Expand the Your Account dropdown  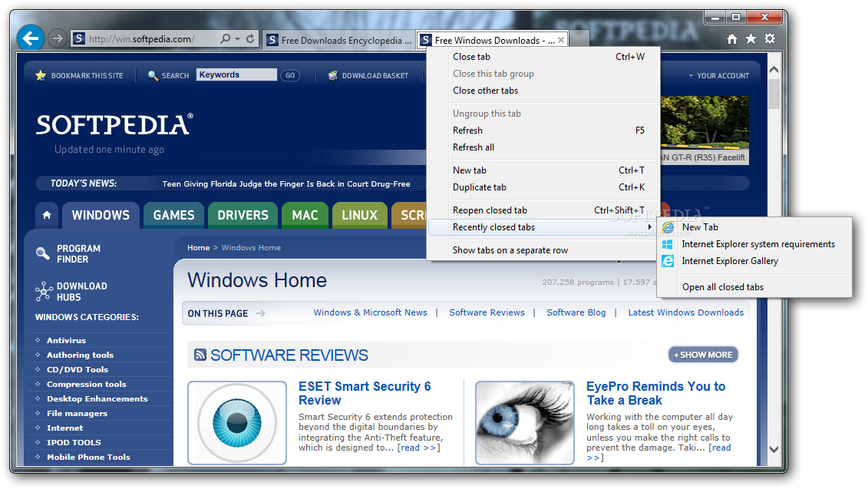tap(718, 75)
